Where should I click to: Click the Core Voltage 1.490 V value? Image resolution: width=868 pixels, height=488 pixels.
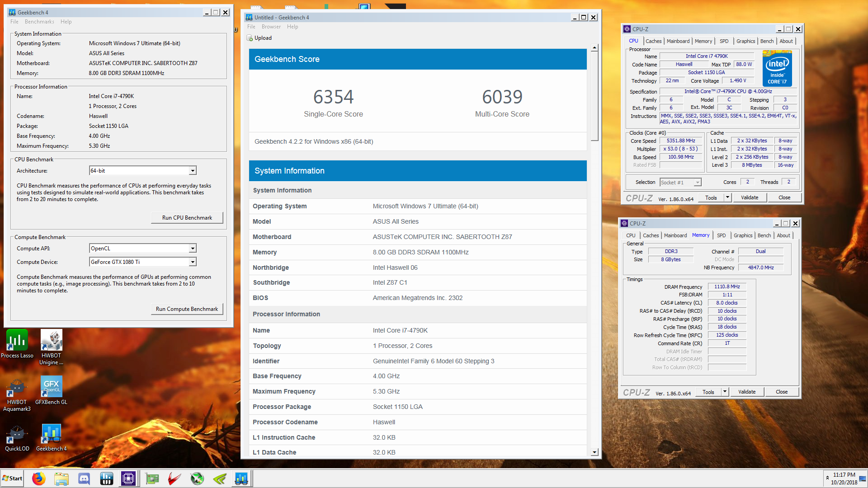click(738, 81)
